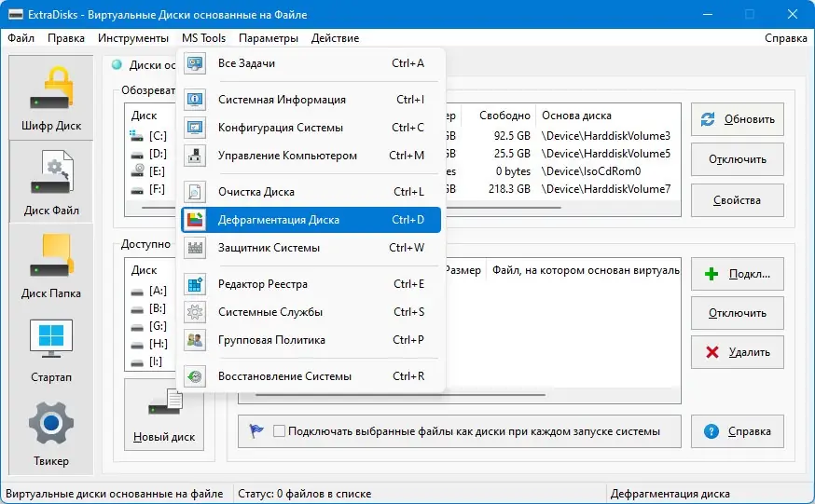Click the lower Отключить button
The image size is (815, 504).
point(737,313)
